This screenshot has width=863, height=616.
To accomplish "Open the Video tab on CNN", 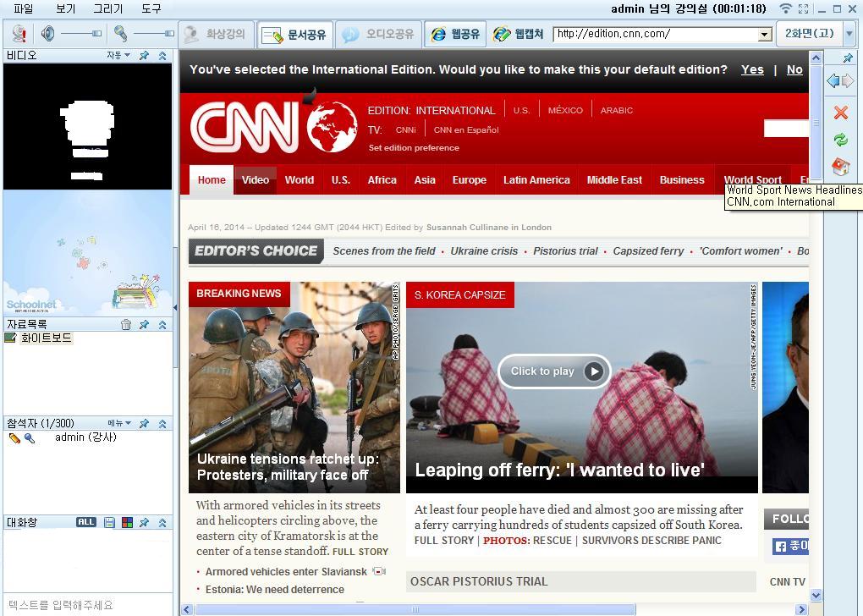I will tap(256, 180).
